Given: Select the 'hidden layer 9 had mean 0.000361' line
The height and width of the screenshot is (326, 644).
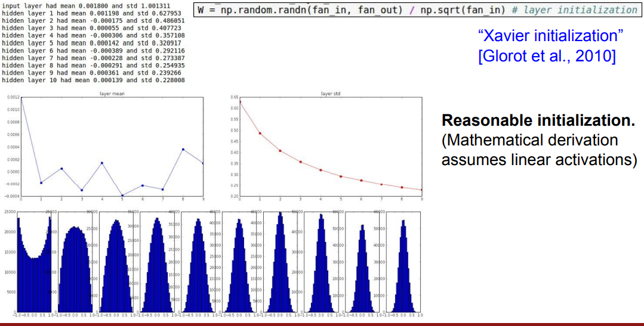Looking at the screenshot, I should tap(91, 73).
